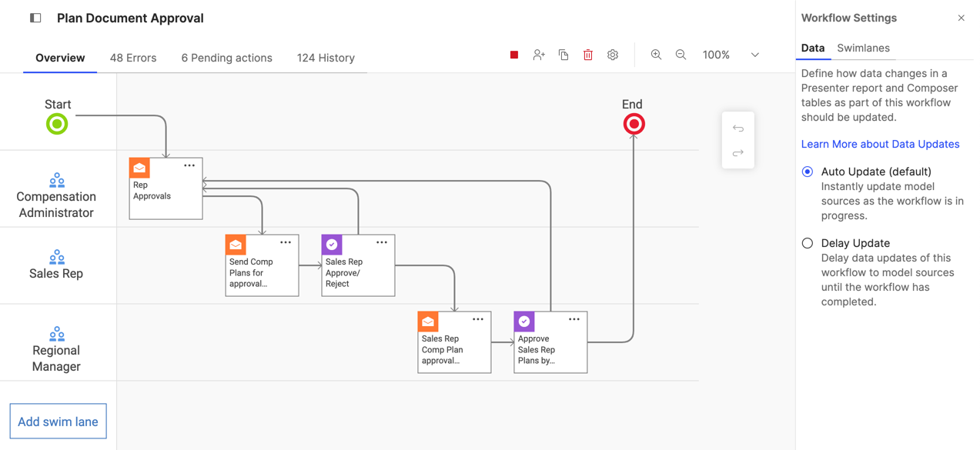
Task: Open options on the Sales Rep Approve/Reject node
Action: pos(382,241)
